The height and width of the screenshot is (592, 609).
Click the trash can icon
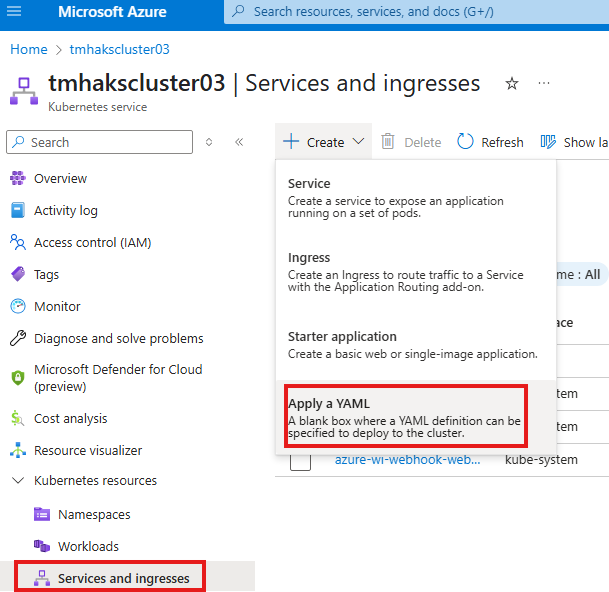[x=387, y=141]
